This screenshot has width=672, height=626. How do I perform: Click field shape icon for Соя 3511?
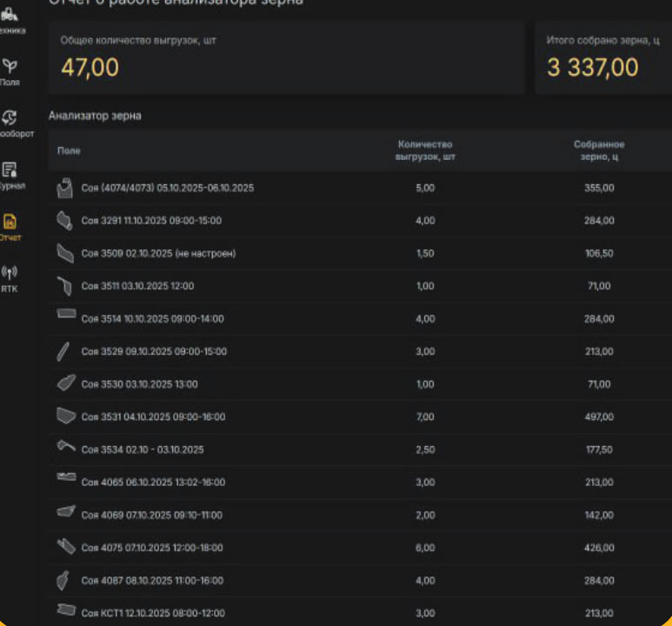(64, 286)
